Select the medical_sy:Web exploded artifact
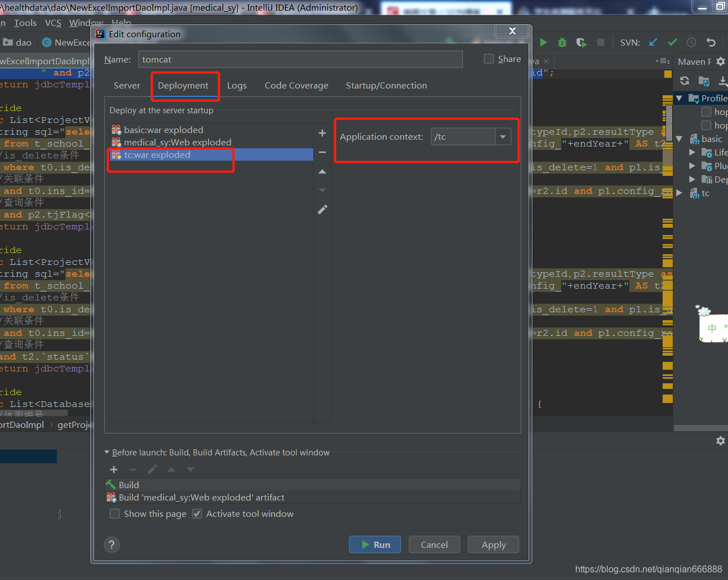 (211, 142)
